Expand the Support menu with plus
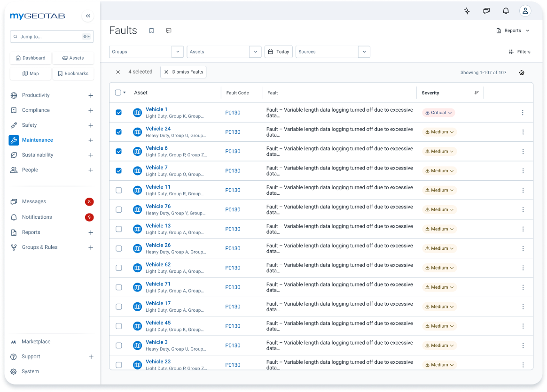The height and width of the screenshot is (392, 547). [91, 357]
